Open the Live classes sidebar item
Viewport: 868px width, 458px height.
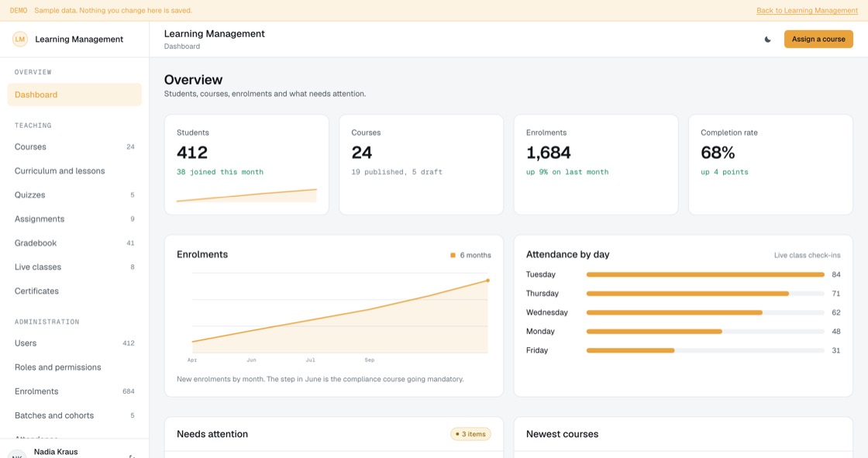[x=74, y=267]
